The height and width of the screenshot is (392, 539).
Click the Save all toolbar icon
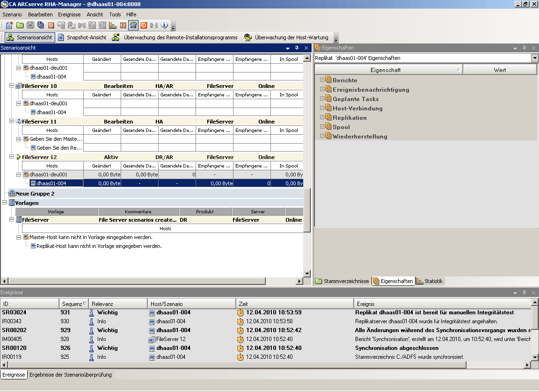coord(41,25)
